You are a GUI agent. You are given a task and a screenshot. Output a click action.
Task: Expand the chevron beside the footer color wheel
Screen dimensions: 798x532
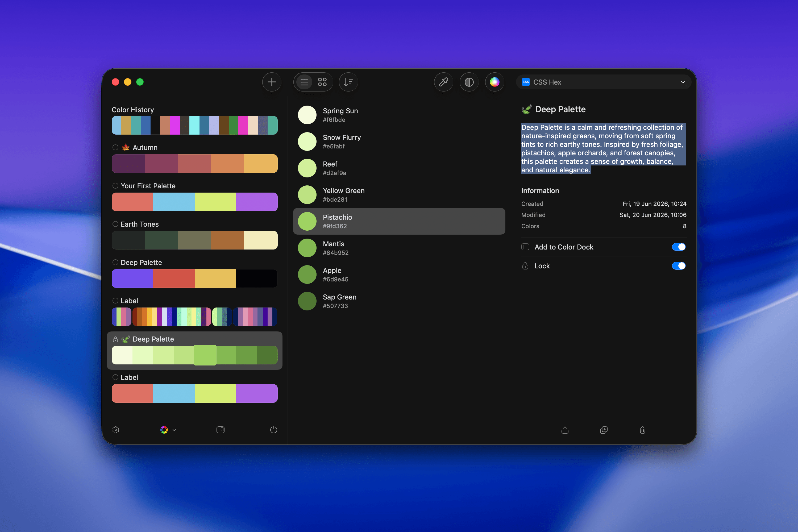tap(174, 430)
